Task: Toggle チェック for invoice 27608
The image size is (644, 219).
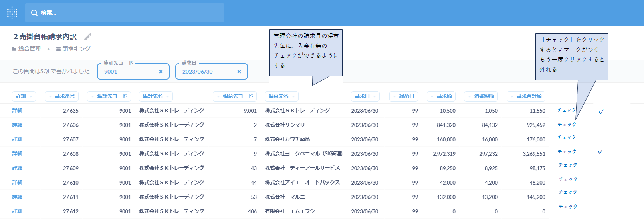Action: tap(567, 152)
